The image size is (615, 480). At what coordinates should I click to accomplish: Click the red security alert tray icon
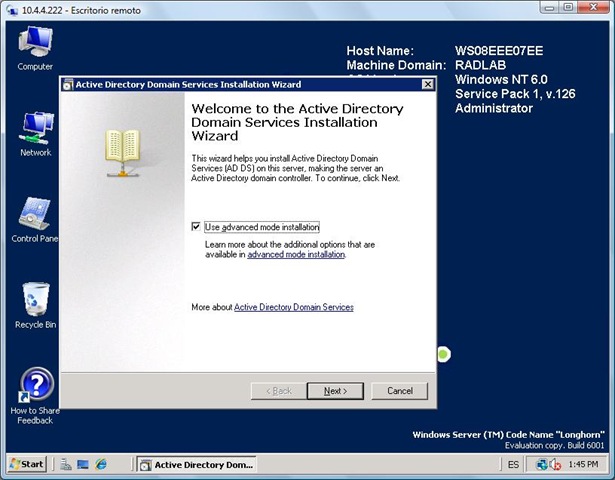[x=555, y=465]
